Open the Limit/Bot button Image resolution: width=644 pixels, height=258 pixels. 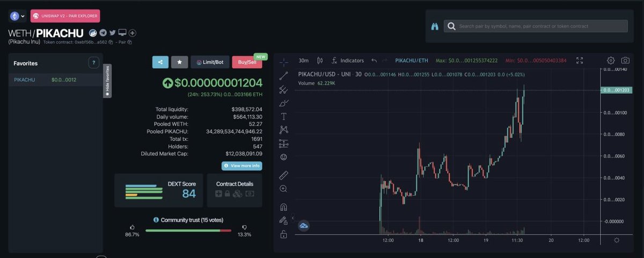tap(209, 62)
